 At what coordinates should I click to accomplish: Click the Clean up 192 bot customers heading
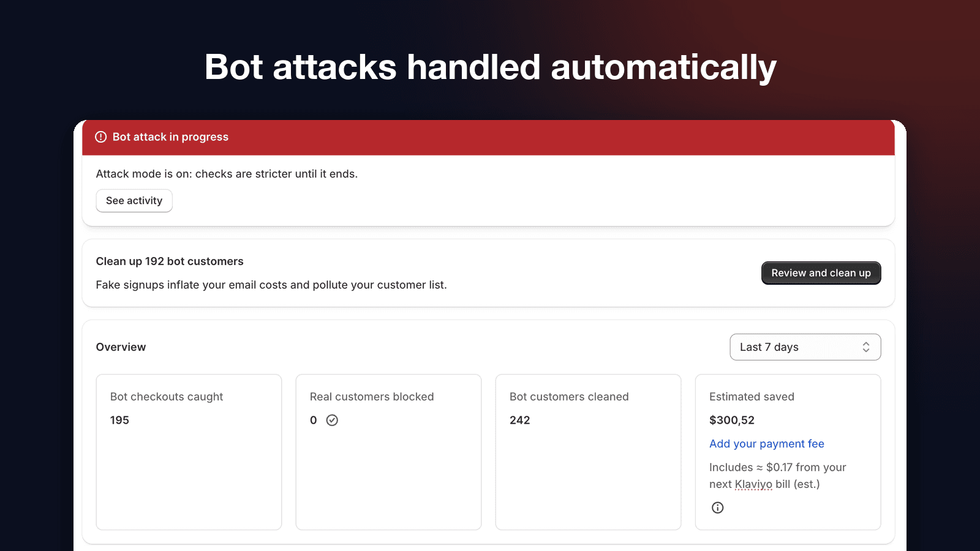point(170,261)
